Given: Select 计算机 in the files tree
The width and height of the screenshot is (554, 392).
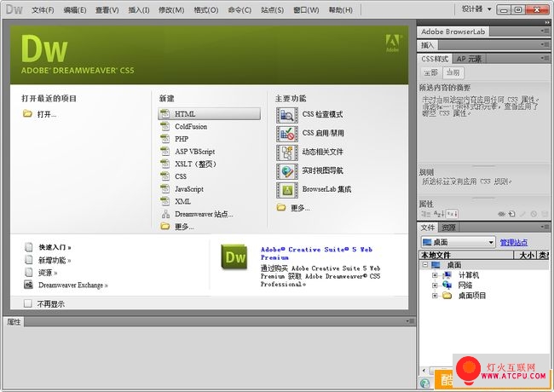Looking at the screenshot, I should click(x=469, y=275).
